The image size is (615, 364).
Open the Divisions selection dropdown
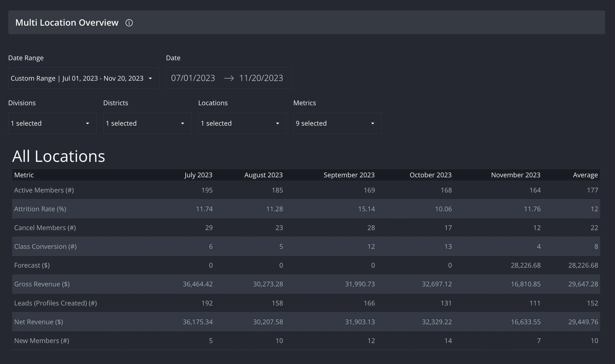[x=52, y=123]
